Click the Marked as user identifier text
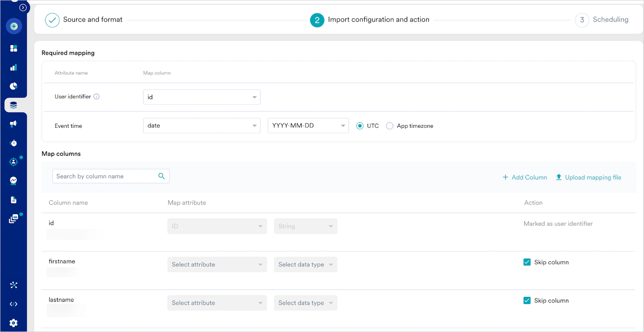 (x=558, y=224)
